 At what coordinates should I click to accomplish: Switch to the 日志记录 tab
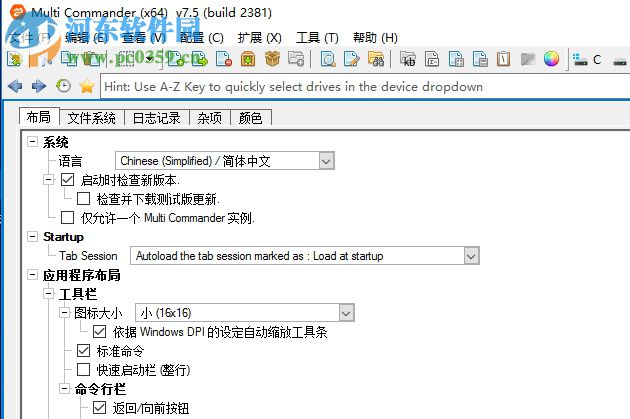click(157, 118)
